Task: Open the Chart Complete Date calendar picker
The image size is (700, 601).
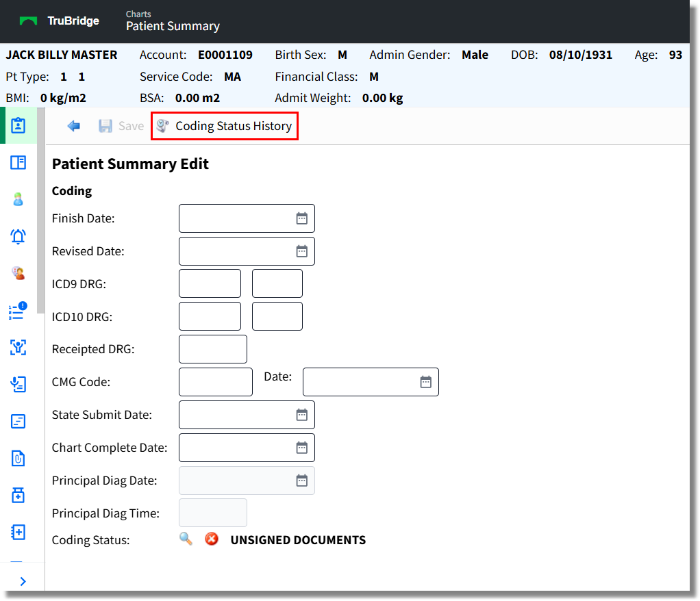Action: [x=302, y=448]
